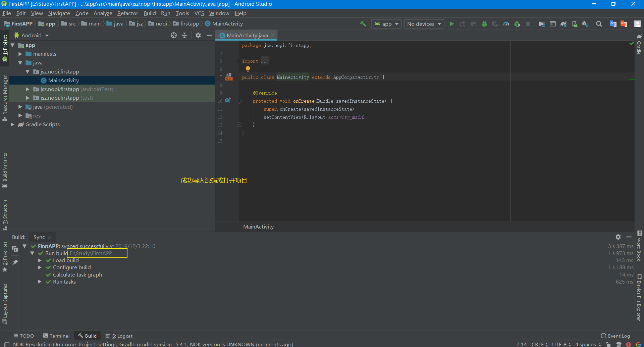This screenshot has width=644, height=347.
Task: Click the override gutter icon on line 10
Action: point(228,100)
